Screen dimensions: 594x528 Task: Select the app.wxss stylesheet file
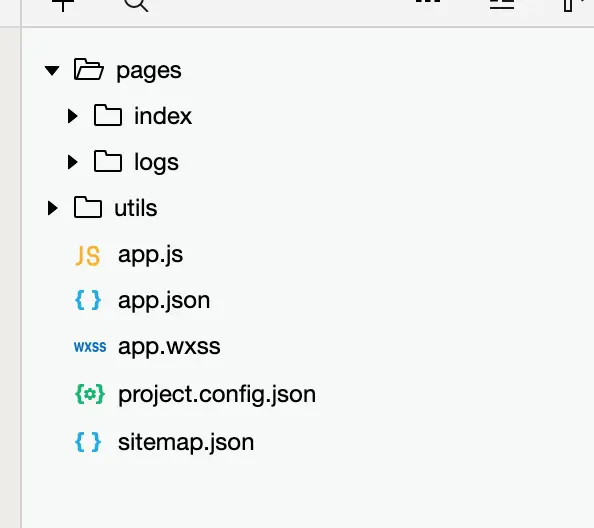point(169,347)
